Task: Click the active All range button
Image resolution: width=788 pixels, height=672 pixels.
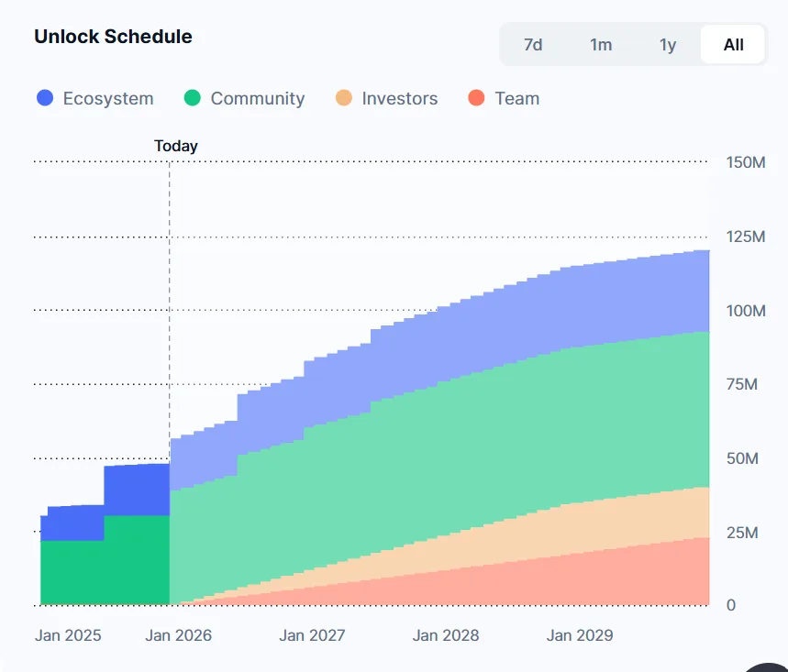Action: [x=731, y=43]
